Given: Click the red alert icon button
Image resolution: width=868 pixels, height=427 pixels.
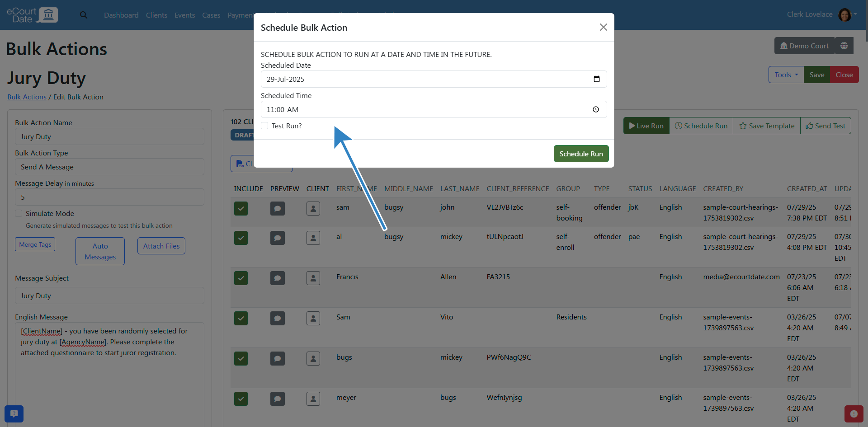Looking at the screenshot, I should pyautogui.click(x=854, y=413).
